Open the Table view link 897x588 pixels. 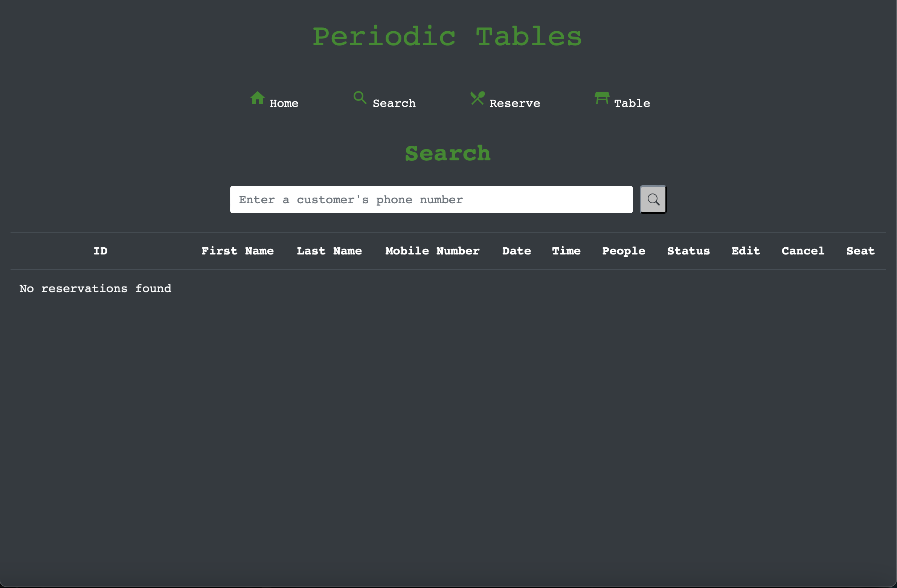point(631,103)
